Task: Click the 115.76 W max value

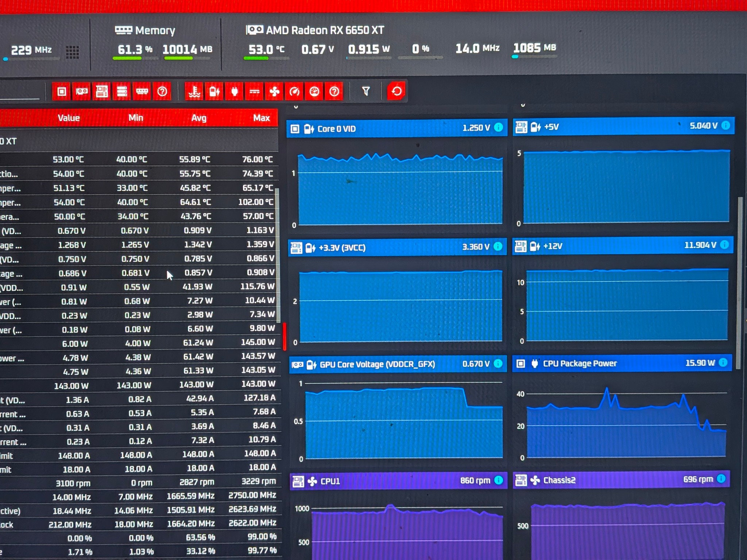Action: (x=258, y=287)
